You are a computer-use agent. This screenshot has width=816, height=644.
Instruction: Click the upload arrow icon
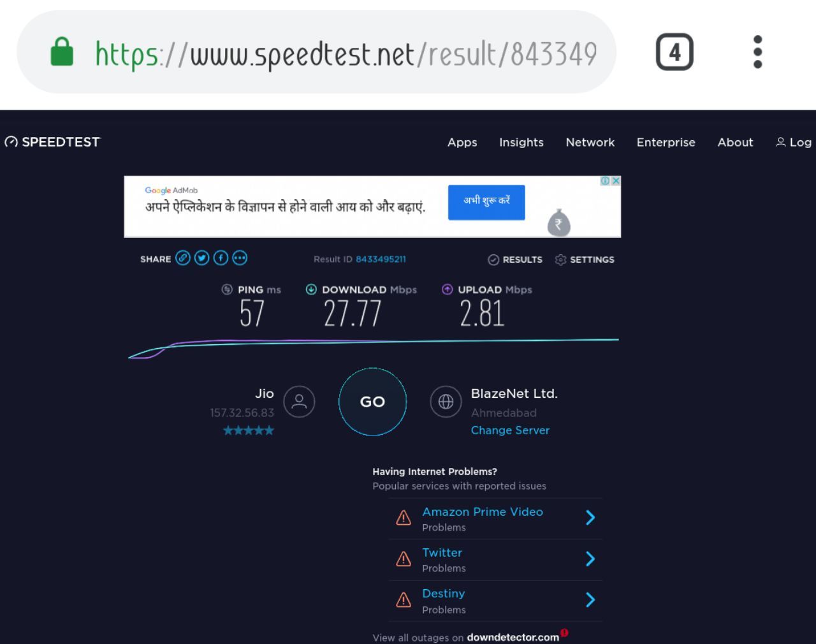(x=447, y=289)
